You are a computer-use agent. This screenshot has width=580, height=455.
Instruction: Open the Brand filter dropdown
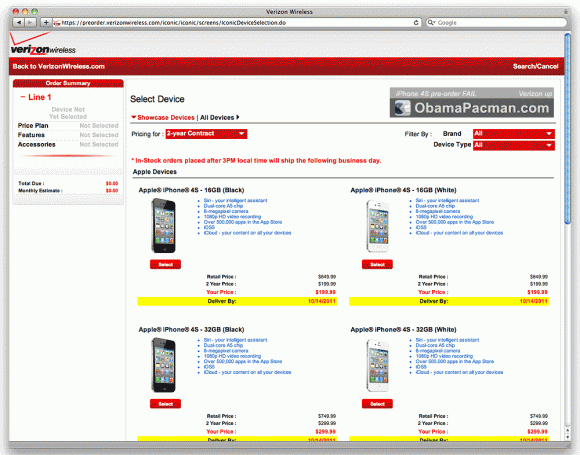513,133
